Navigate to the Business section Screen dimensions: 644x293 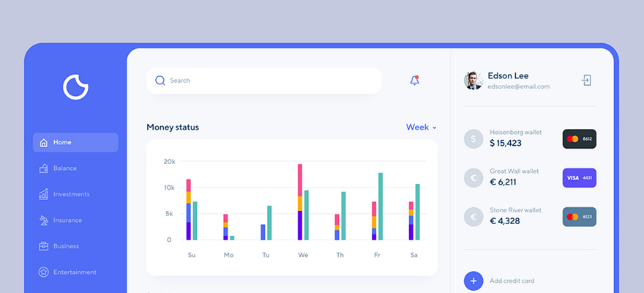[x=66, y=246]
